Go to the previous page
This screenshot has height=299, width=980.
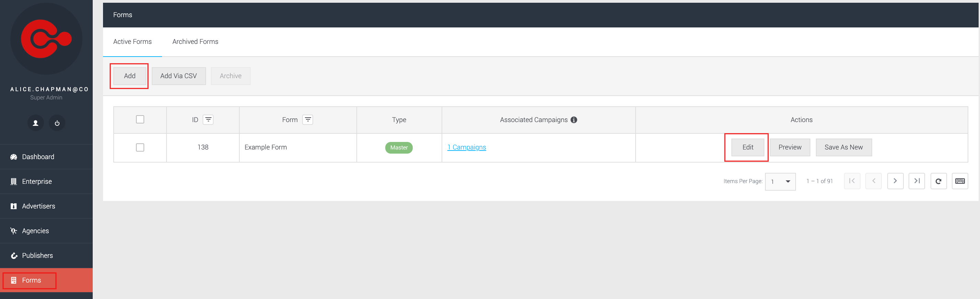[874, 181]
